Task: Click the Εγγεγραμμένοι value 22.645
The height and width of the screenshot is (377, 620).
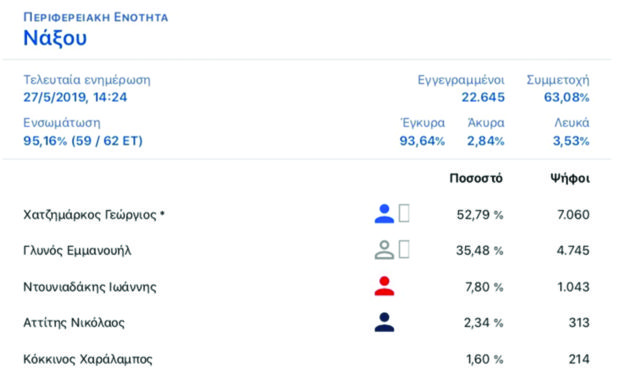Action: [x=483, y=97]
